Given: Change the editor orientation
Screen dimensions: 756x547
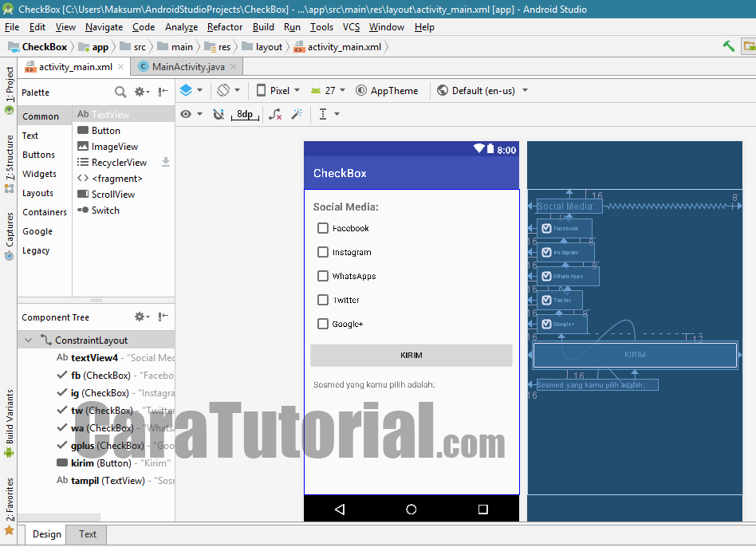Looking at the screenshot, I should point(223,90).
